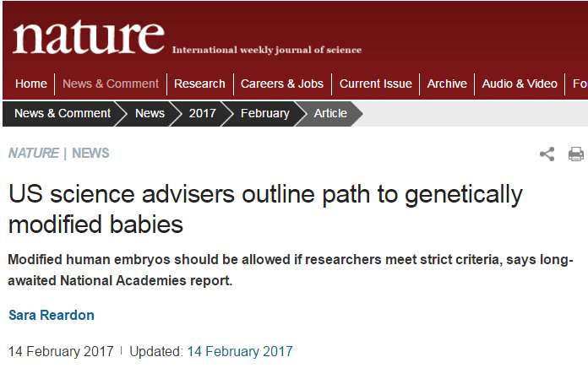Click the updated date 14 February 2017 link
The width and height of the screenshot is (588, 368).
[240, 350]
